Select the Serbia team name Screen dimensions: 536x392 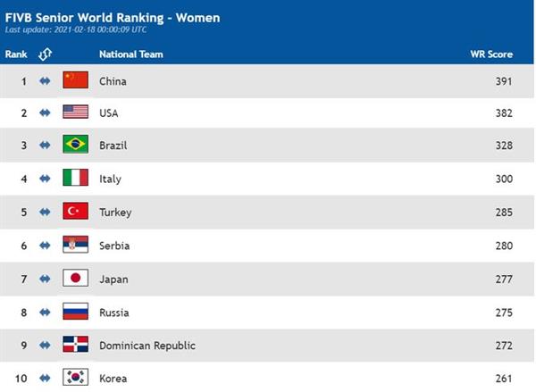pos(114,246)
